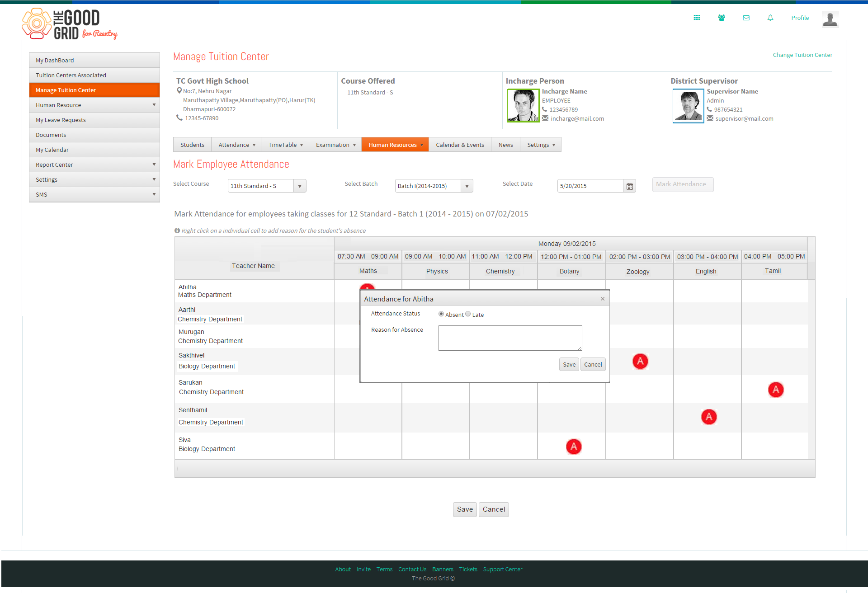The image size is (868, 593).
Task: Click the Reason for Absence text area
Action: [510, 338]
